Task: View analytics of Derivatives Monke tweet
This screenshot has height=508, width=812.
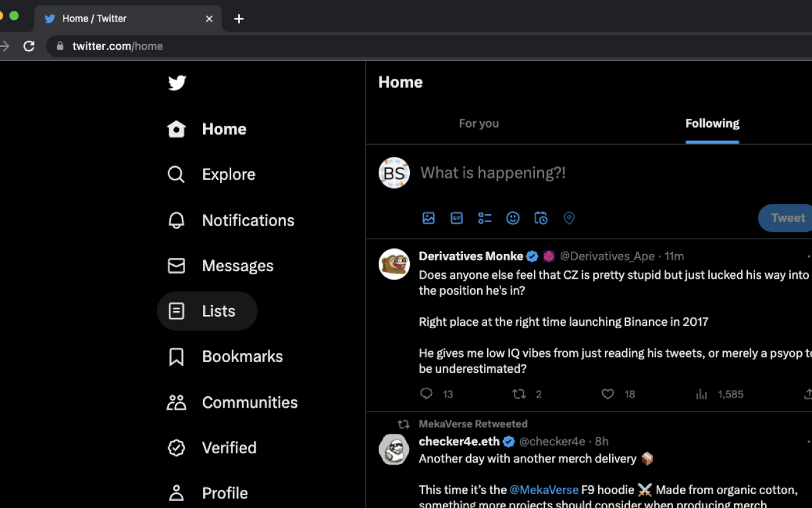Action: coord(702,394)
